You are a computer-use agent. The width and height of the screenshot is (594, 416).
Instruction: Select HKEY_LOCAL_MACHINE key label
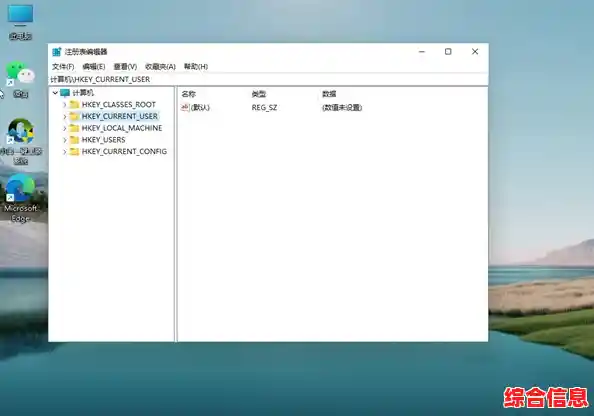tap(122, 128)
